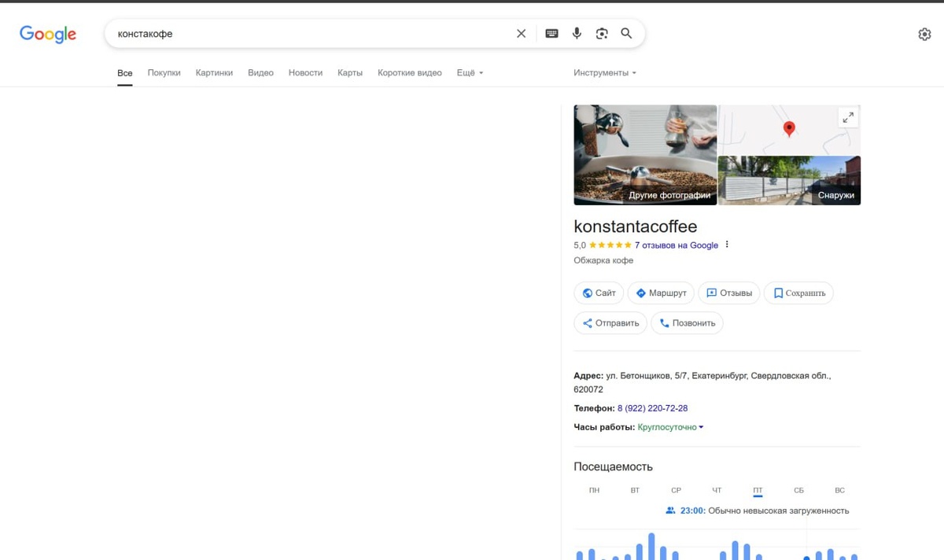This screenshot has width=944, height=560.
Task: Start voice search with microphone icon
Action: pos(577,34)
